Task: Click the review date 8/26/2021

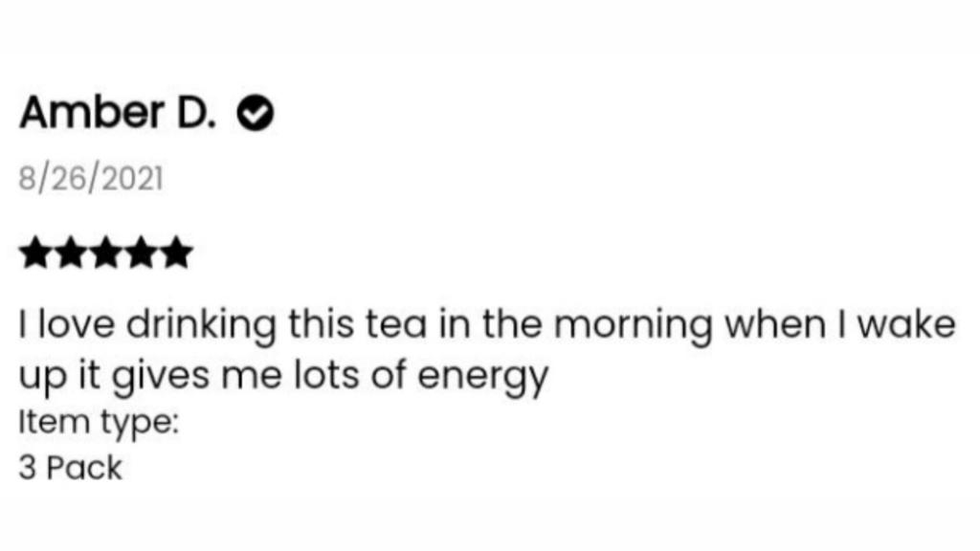Action: (x=91, y=178)
